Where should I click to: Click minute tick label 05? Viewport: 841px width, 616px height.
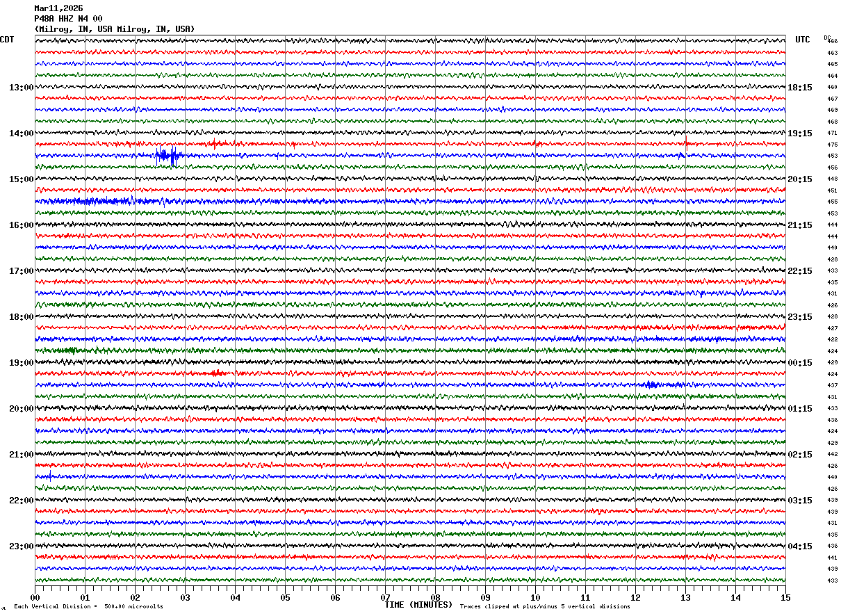(x=285, y=597)
